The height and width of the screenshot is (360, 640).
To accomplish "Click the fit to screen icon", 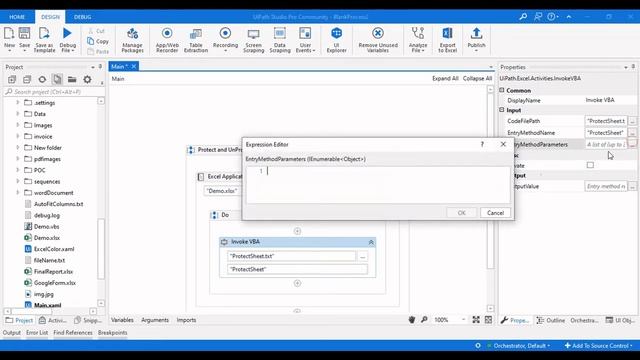I will (476, 320).
